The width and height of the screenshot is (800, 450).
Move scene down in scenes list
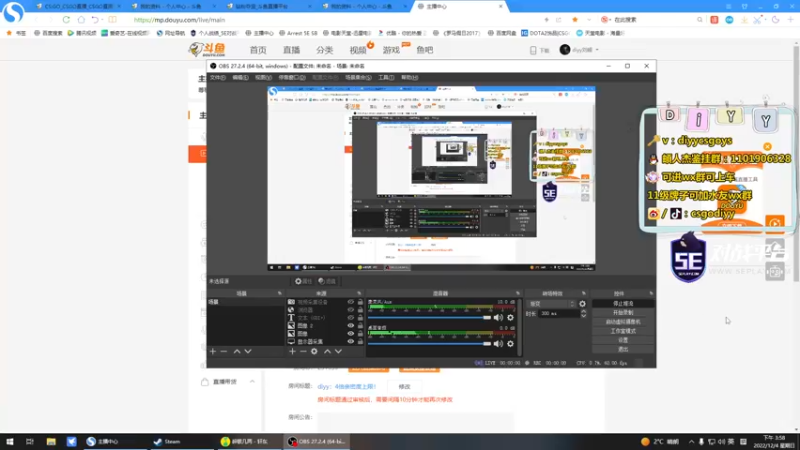(x=248, y=352)
